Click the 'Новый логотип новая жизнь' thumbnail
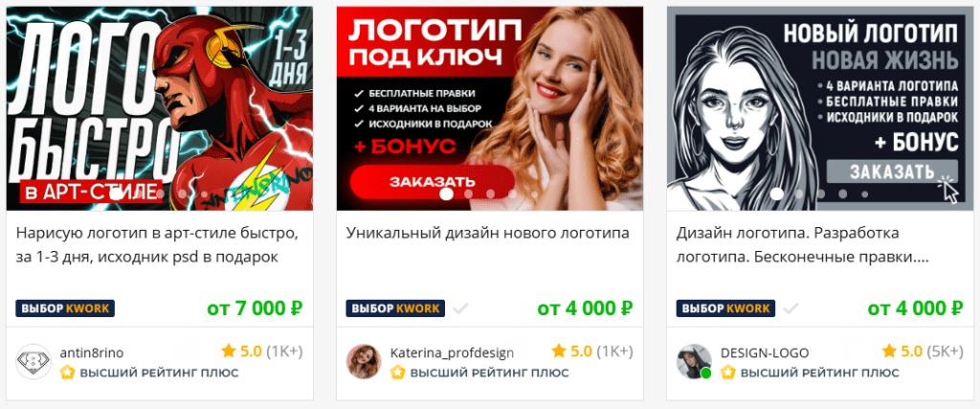Screen dimensions: 980x409 (x=820, y=108)
